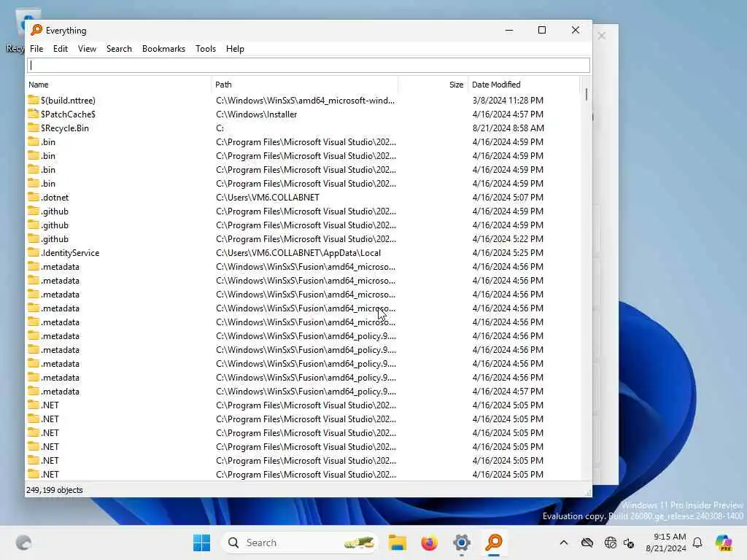Click .metadata folder icon dated 4:57 PM
This screenshot has height=560, width=747.
(34, 391)
